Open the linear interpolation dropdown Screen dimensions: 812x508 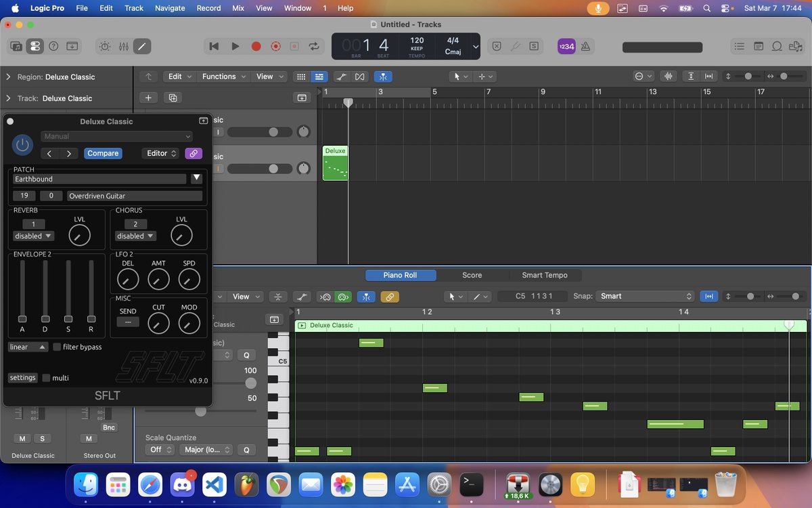pos(28,347)
